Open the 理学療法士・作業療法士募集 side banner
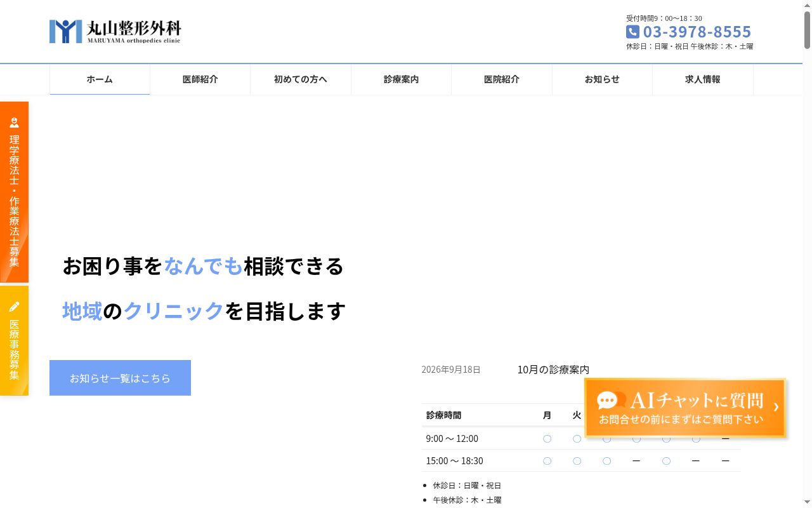 coord(14,192)
